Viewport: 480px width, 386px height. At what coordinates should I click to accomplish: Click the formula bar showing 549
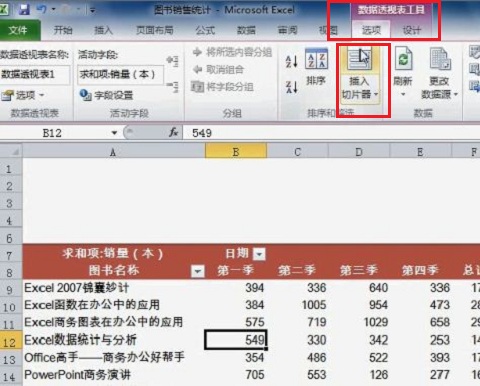tap(332, 133)
